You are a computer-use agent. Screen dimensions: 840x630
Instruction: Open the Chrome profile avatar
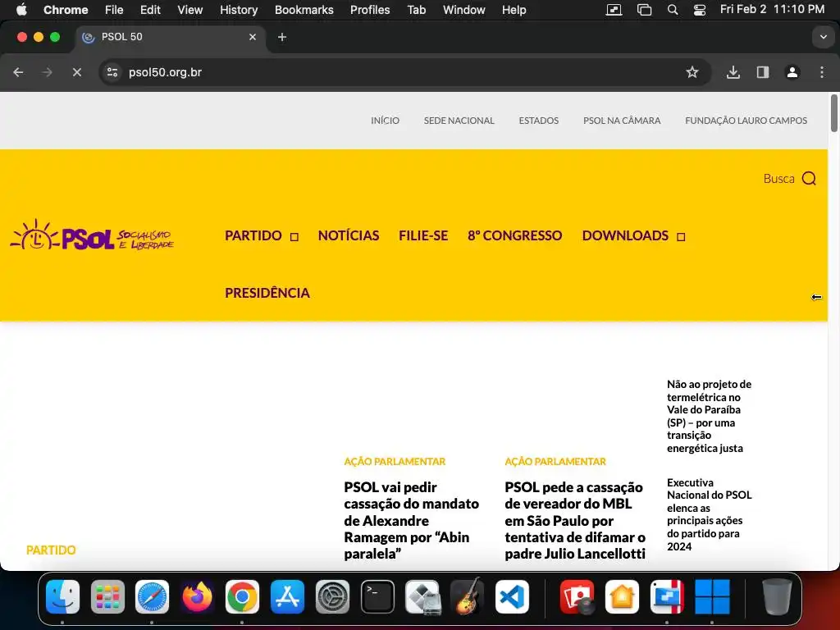[792, 72]
